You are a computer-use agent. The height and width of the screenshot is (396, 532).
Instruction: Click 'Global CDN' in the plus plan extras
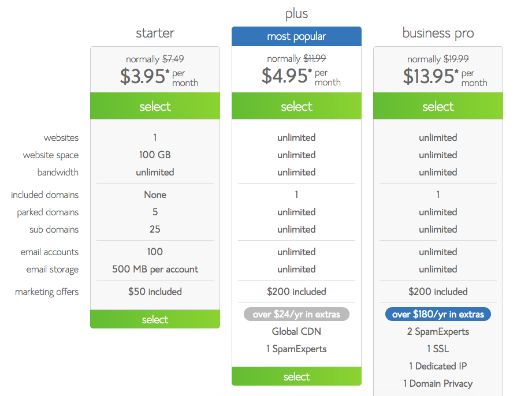(296, 332)
